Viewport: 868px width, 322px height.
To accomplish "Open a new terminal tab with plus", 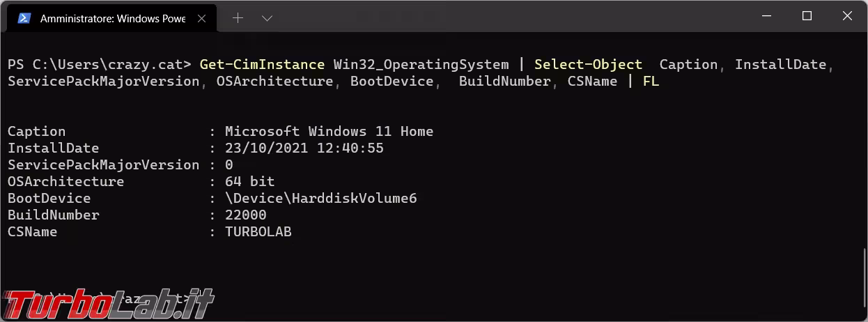I will tap(238, 19).
